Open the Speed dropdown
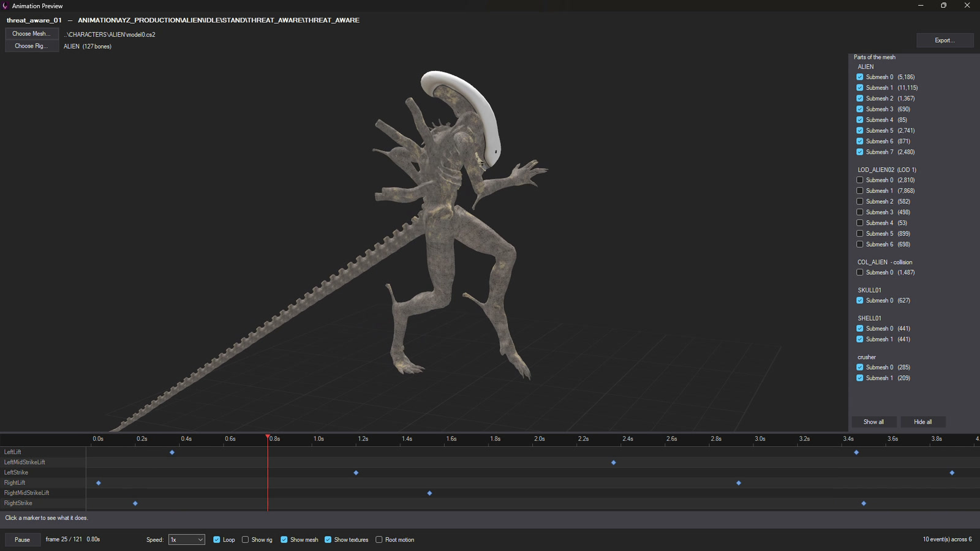 click(186, 539)
